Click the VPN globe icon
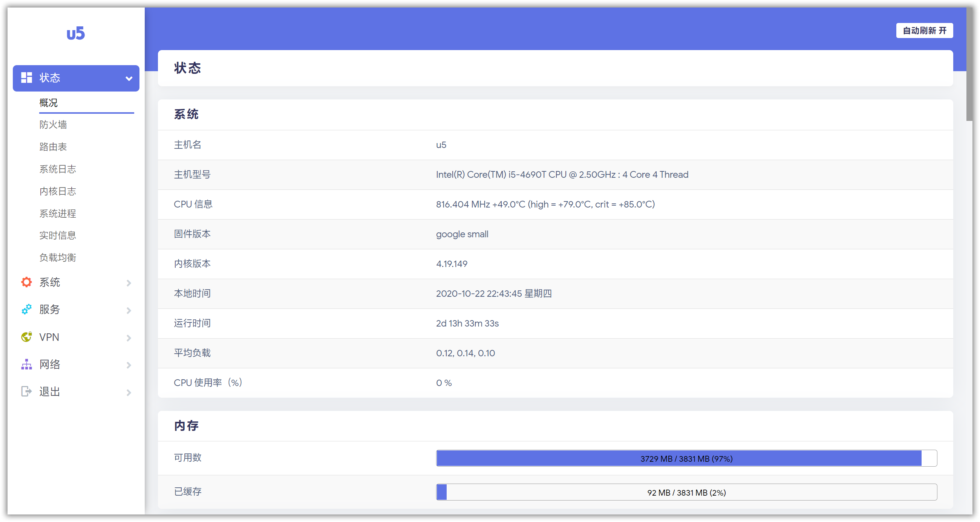The height and width of the screenshot is (522, 980). (26, 337)
